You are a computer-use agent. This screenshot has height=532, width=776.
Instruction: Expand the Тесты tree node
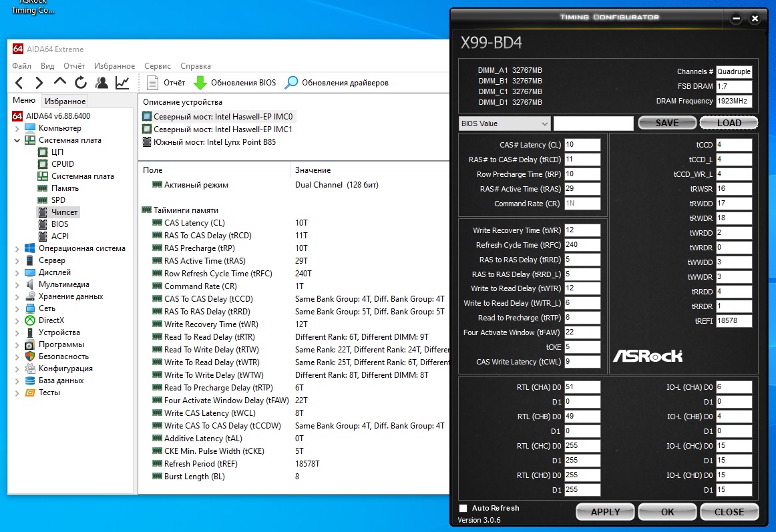pyautogui.click(x=17, y=393)
